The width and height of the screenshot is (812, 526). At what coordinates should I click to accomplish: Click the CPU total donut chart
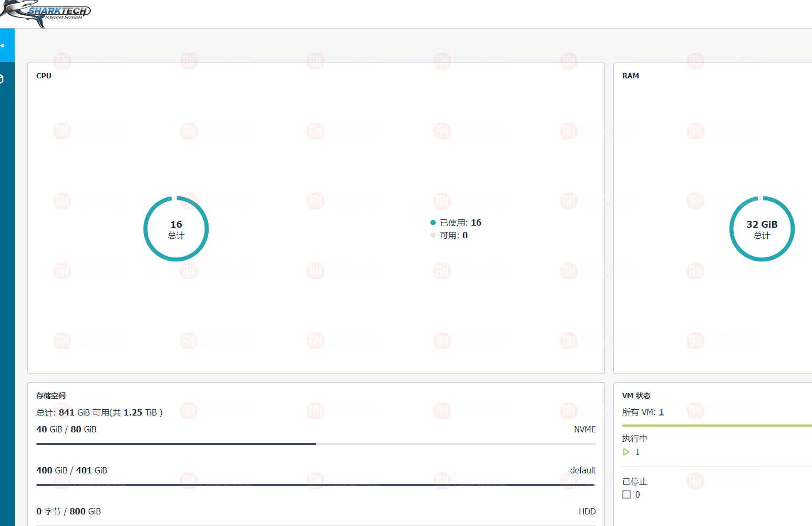click(176, 229)
